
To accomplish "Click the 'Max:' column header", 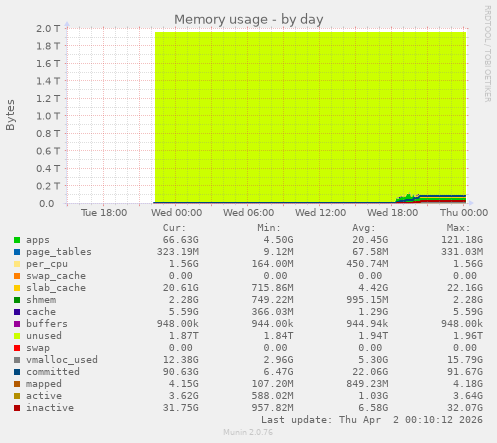I will coord(458,228).
